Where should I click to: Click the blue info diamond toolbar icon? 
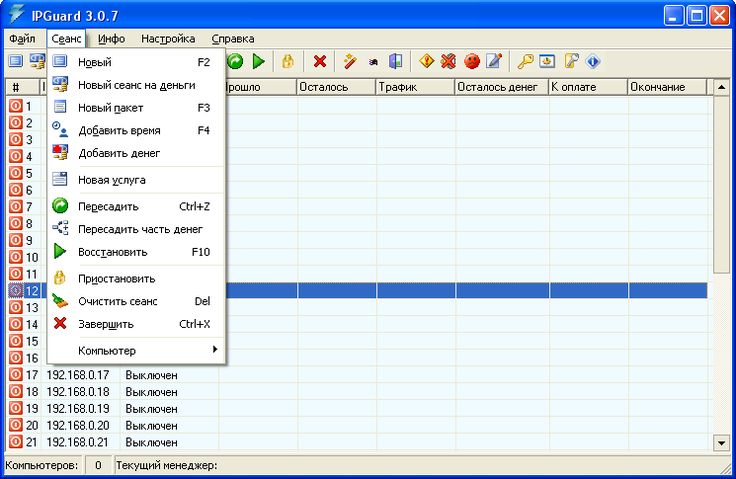[593, 62]
